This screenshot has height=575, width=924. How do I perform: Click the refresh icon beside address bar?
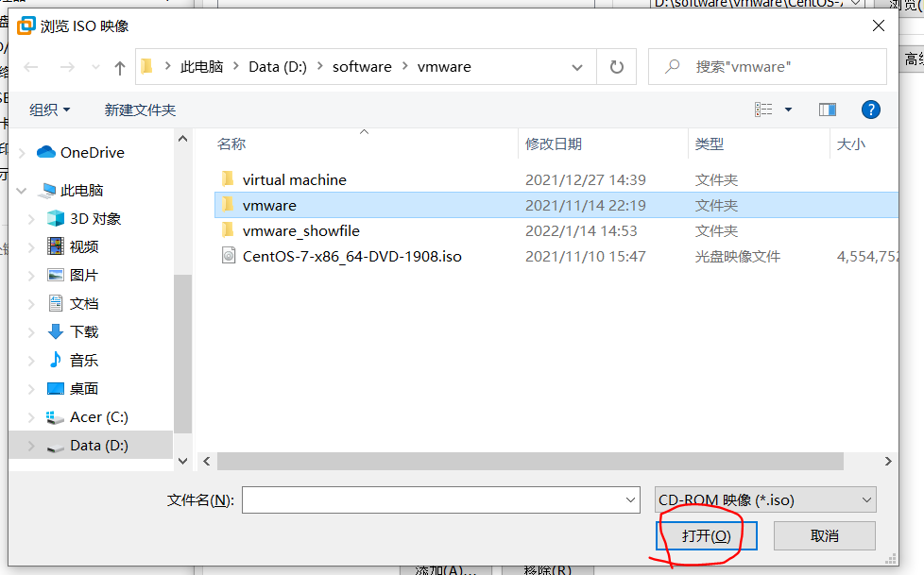pos(616,67)
